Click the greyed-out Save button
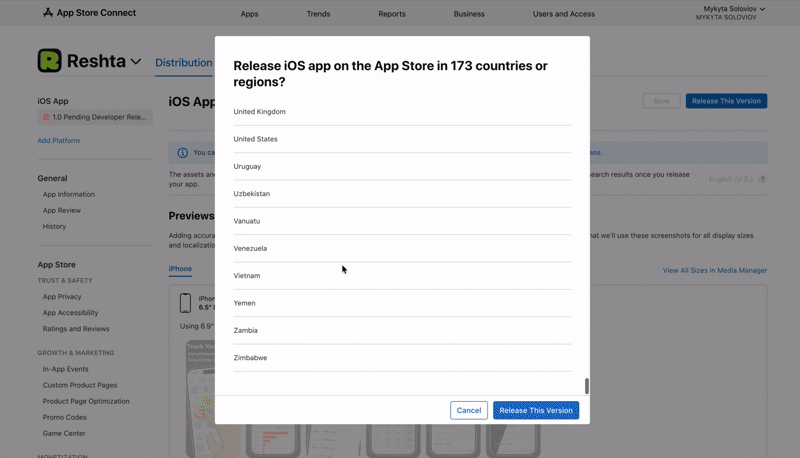800x458 pixels. [661, 101]
